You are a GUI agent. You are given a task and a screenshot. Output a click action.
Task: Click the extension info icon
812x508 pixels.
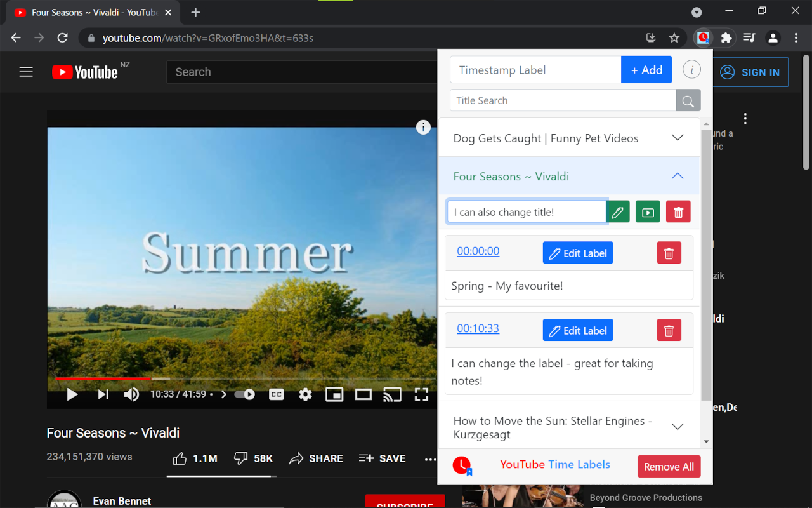point(691,70)
